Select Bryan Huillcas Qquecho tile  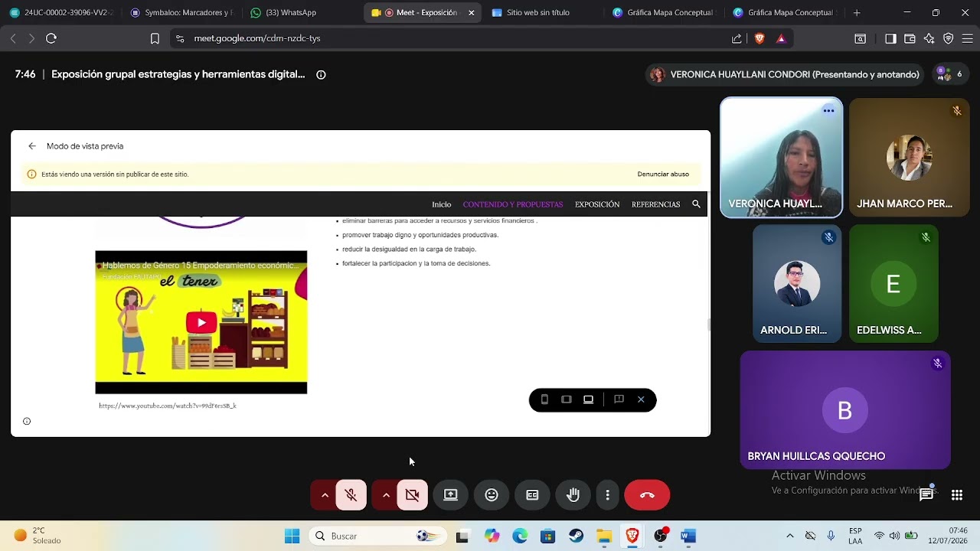[x=845, y=409]
